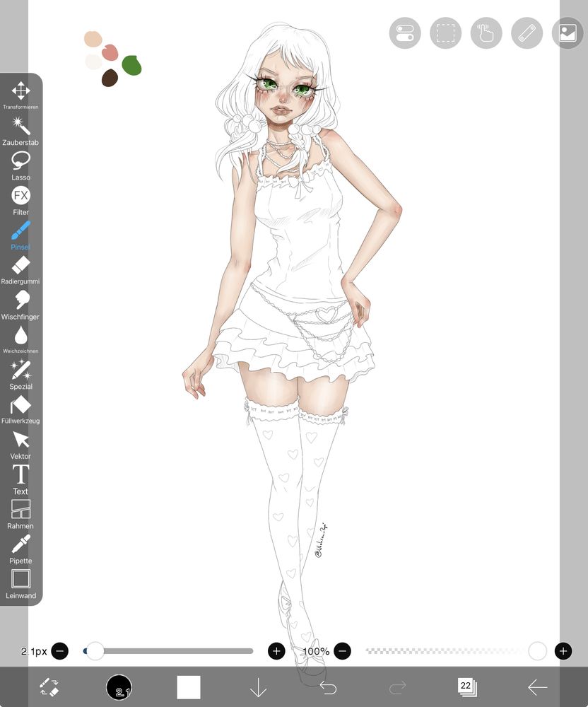Viewport: 588px width, 707px height.
Task: Increase opacity with plus button
Action: click(x=563, y=651)
